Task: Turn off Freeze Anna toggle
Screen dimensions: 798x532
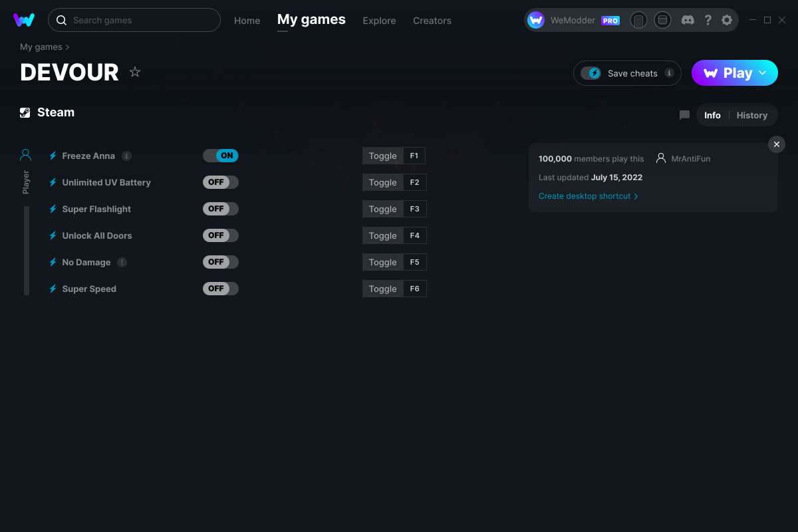Action: (221, 156)
